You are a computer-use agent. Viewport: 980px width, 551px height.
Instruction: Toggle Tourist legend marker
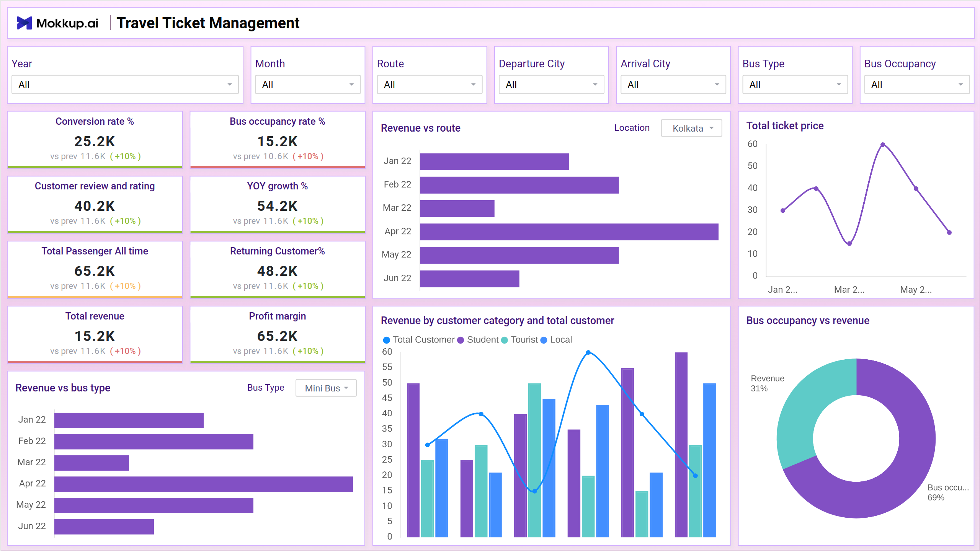tap(505, 340)
